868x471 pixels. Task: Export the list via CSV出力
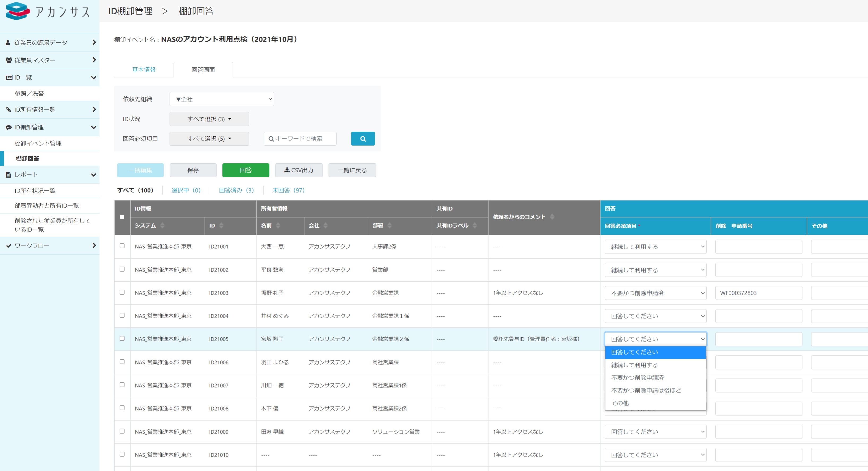(x=299, y=170)
